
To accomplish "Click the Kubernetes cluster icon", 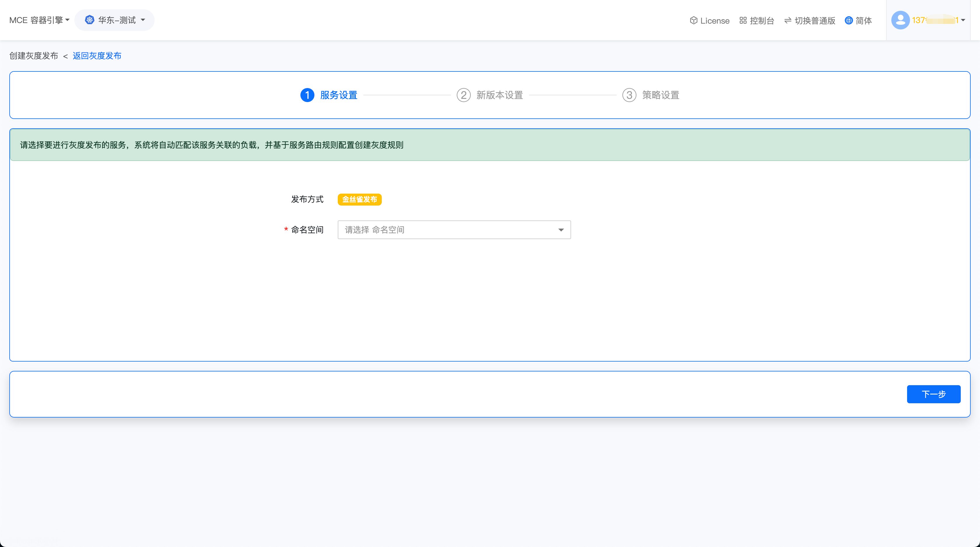I will click(90, 20).
